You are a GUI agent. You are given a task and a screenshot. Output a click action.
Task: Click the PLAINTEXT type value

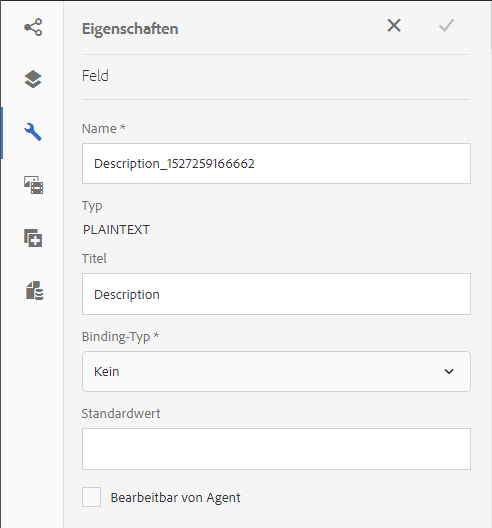click(x=116, y=230)
